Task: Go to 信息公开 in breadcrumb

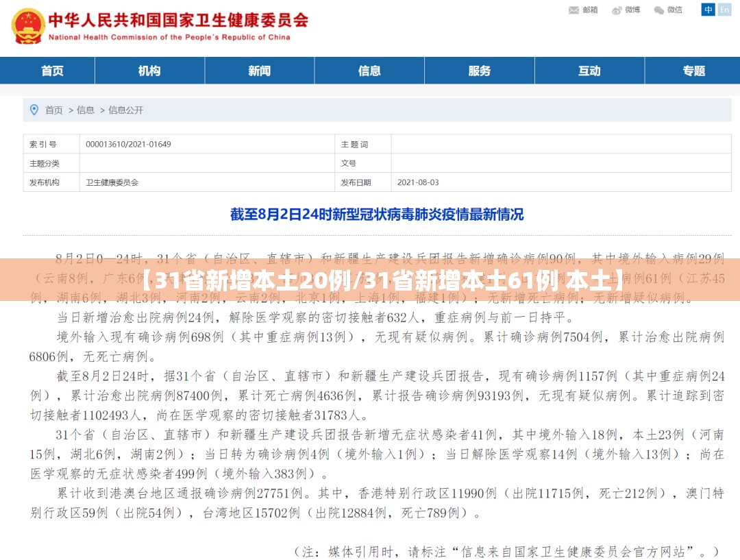Action: pyautogui.click(x=125, y=110)
